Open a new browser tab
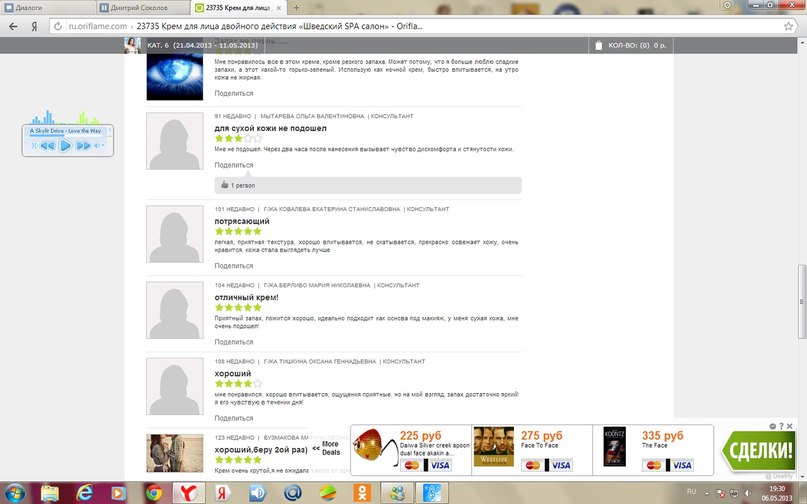The width and height of the screenshot is (807, 504). 296,8
